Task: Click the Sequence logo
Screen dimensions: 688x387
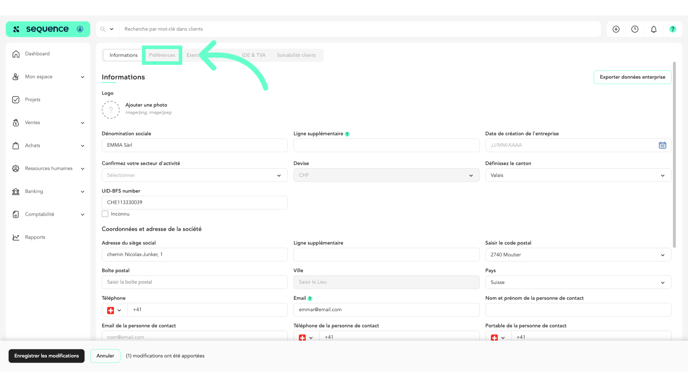Action: coord(47,29)
